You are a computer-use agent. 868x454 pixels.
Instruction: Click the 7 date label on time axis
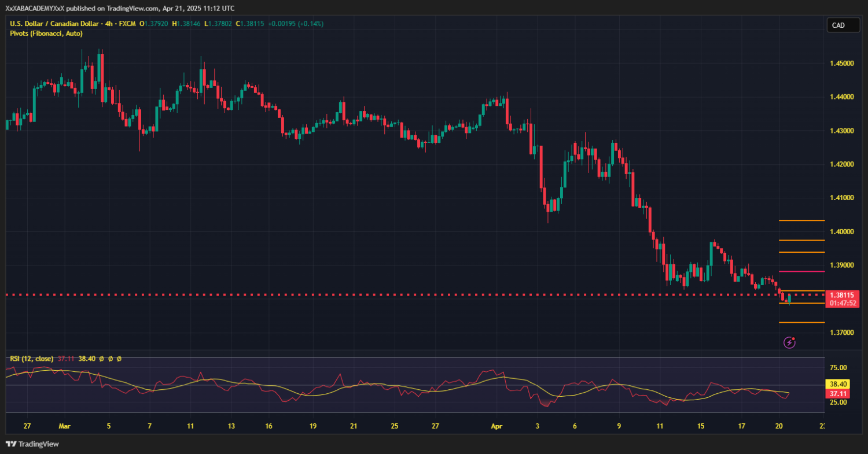(x=149, y=426)
